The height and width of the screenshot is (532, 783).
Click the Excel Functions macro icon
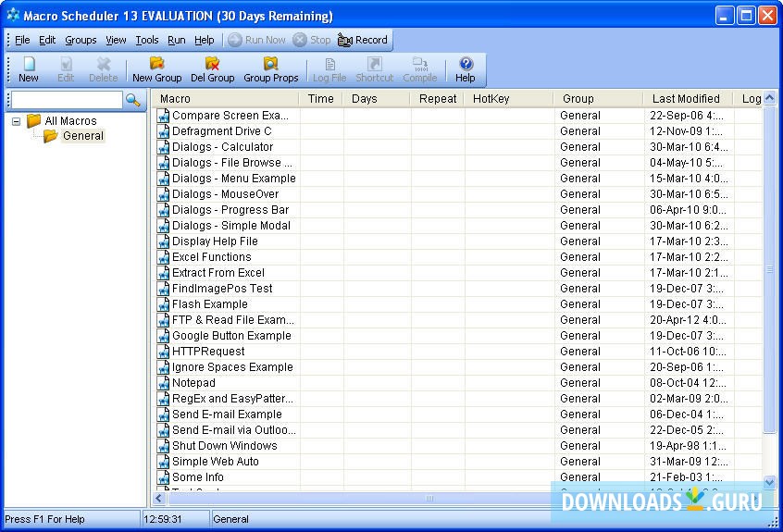tap(163, 257)
